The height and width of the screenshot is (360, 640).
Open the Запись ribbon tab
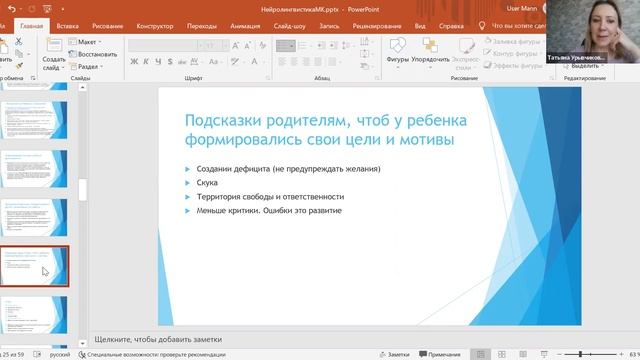[329, 26]
